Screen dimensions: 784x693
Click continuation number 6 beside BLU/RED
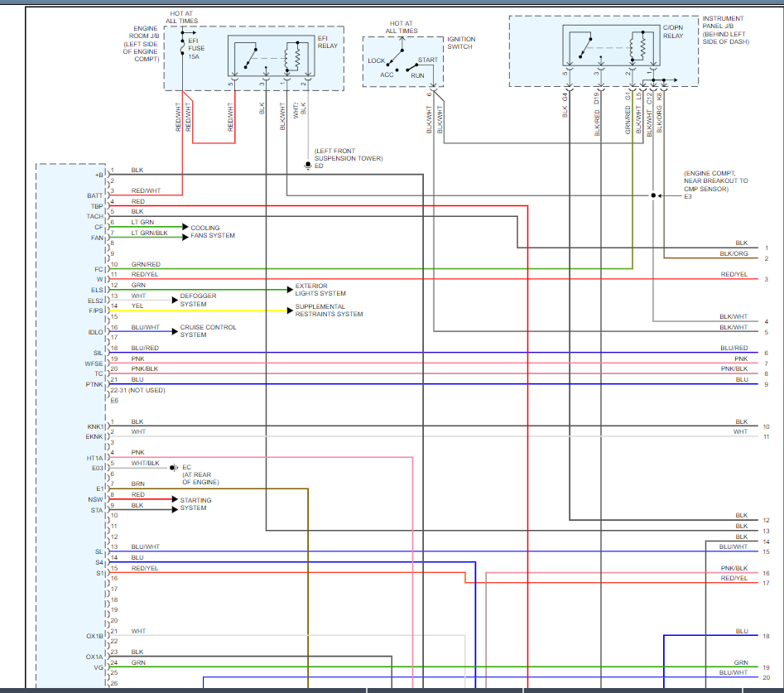click(766, 353)
